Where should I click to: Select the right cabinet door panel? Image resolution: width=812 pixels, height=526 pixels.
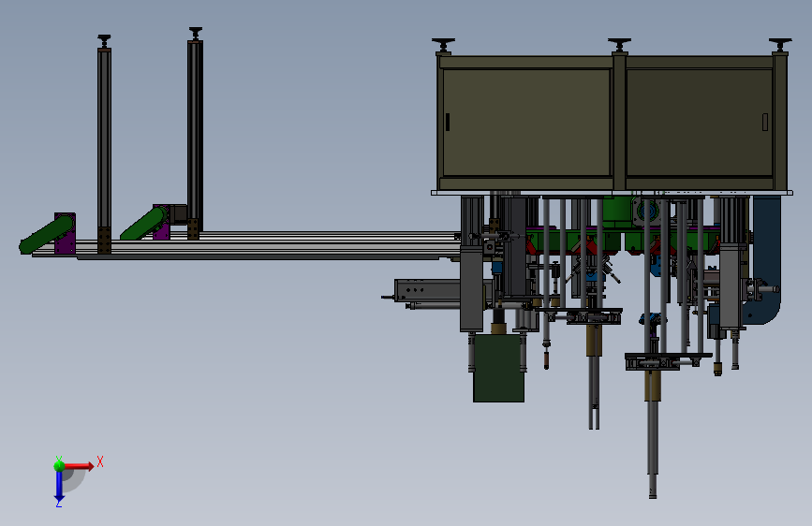pyautogui.click(x=699, y=123)
